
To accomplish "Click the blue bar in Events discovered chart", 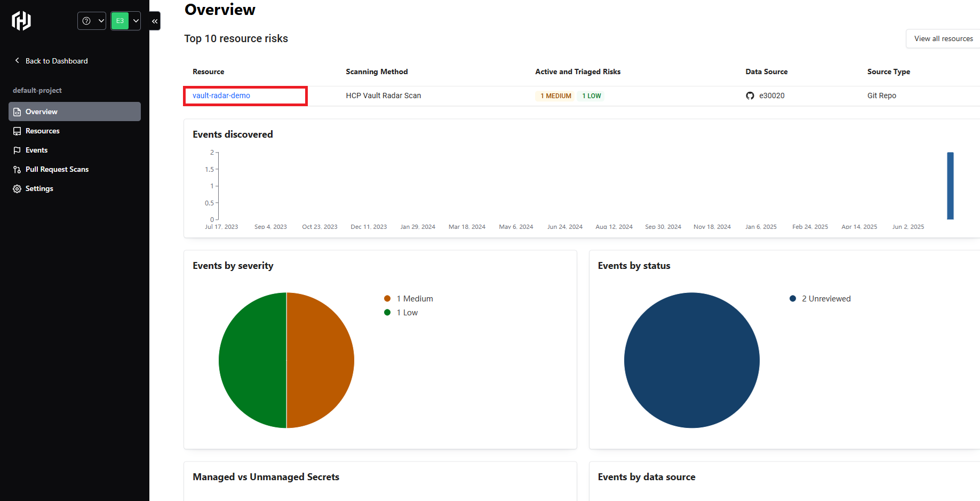I will [950, 186].
